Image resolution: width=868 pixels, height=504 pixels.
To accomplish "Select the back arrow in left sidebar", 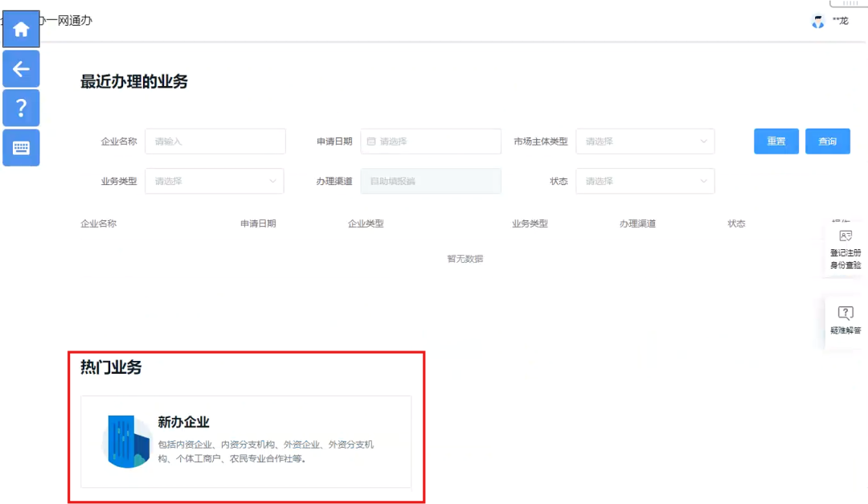I will [x=20, y=69].
